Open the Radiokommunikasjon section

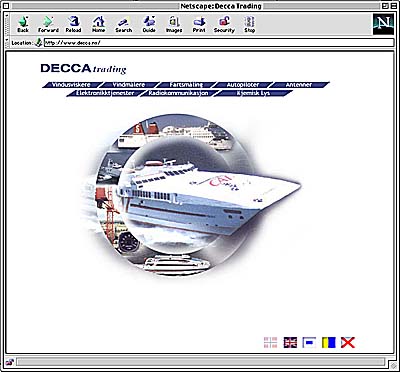click(x=178, y=93)
